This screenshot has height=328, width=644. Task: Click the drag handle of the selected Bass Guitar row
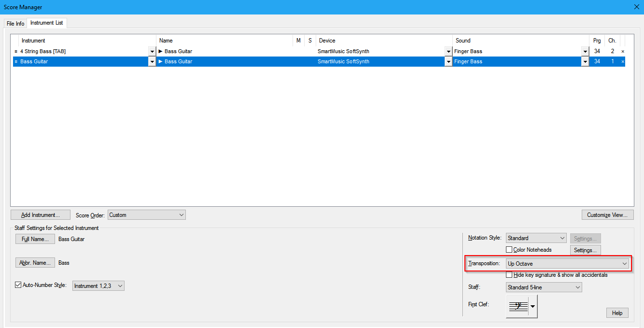click(16, 62)
